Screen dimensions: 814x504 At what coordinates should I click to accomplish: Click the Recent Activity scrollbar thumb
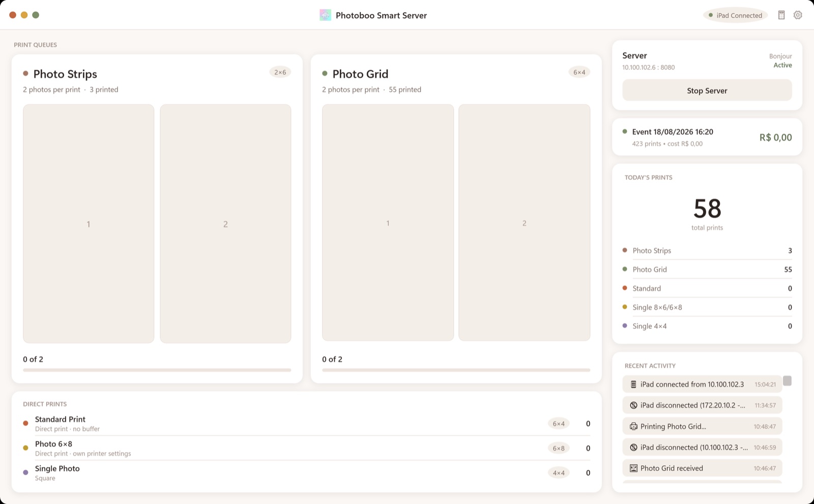(787, 381)
